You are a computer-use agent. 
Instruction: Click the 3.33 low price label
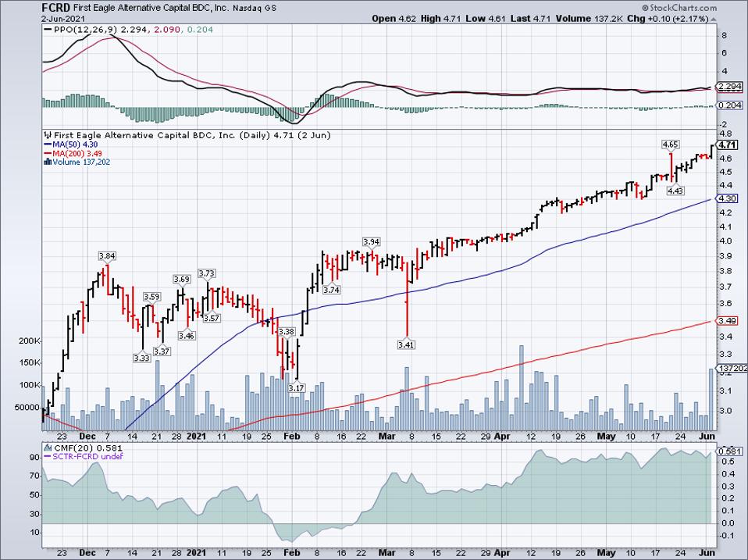[x=141, y=358]
